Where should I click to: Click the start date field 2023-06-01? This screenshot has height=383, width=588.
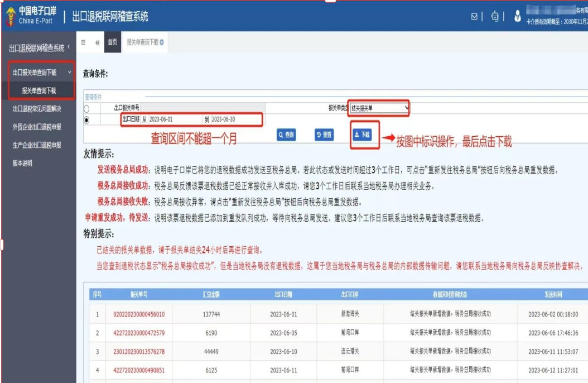[175, 119]
